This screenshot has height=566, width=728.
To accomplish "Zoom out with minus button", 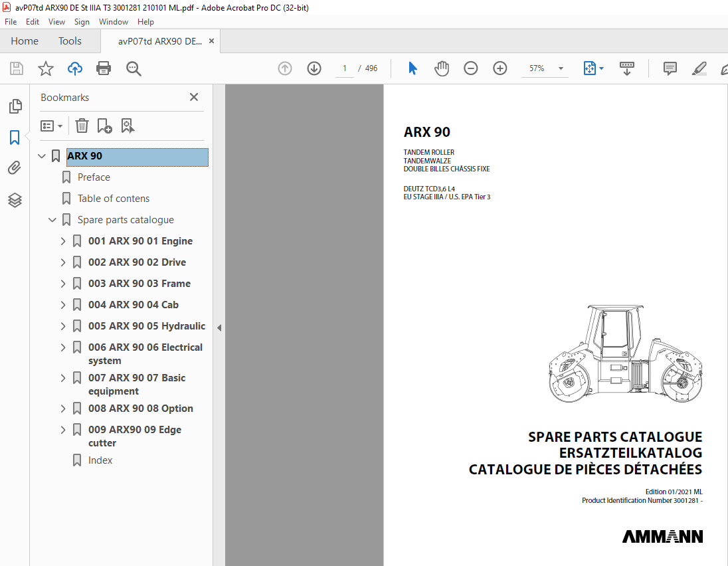I will 470,68.
